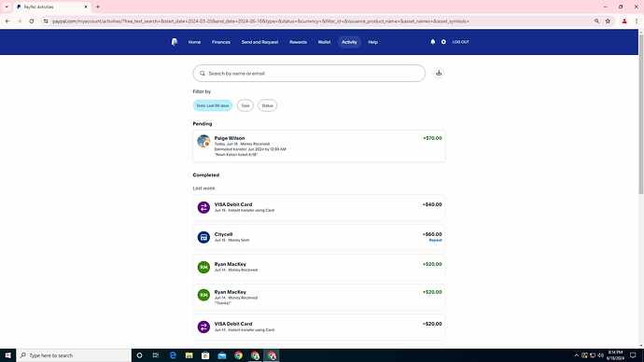Click the $40.00 VISA Debit Card amount
The width and height of the screenshot is (644, 362).
point(432,204)
